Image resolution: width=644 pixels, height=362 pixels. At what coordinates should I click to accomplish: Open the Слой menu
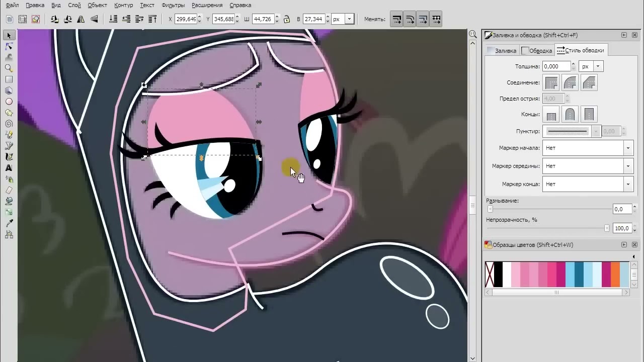pos(74,5)
